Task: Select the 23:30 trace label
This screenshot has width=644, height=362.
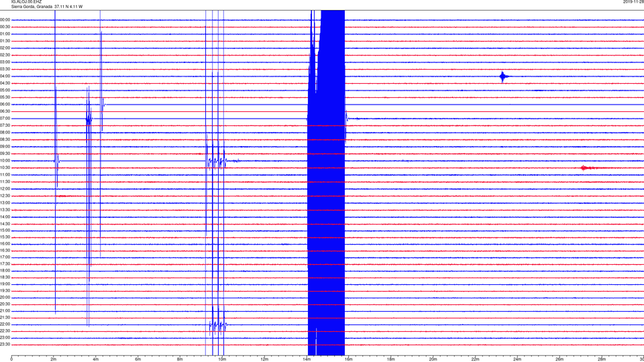Action: point(5,345)
